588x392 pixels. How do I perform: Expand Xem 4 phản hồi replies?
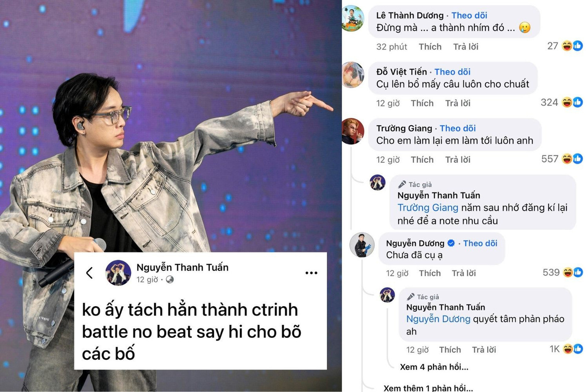point(434,367)
